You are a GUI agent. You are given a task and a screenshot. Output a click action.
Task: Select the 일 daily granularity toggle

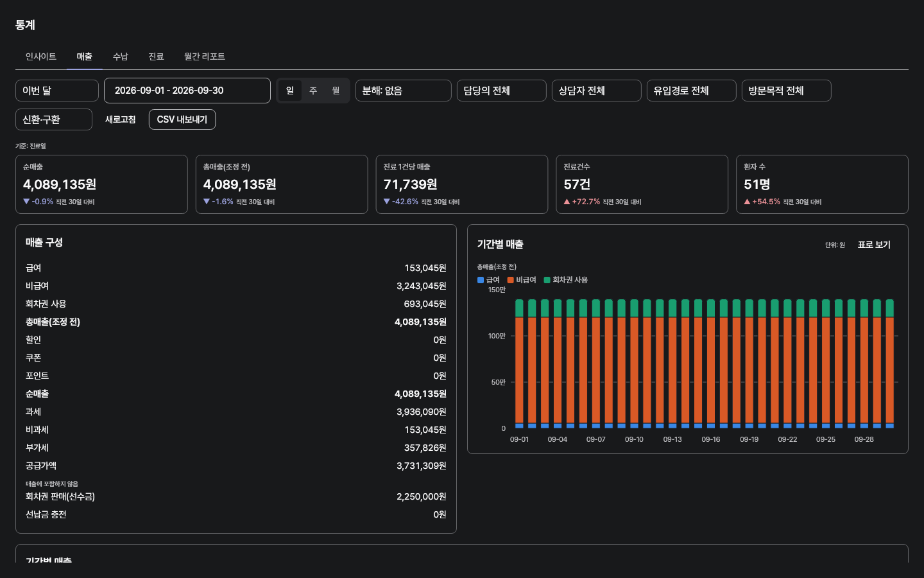click(x=290, y=91)
